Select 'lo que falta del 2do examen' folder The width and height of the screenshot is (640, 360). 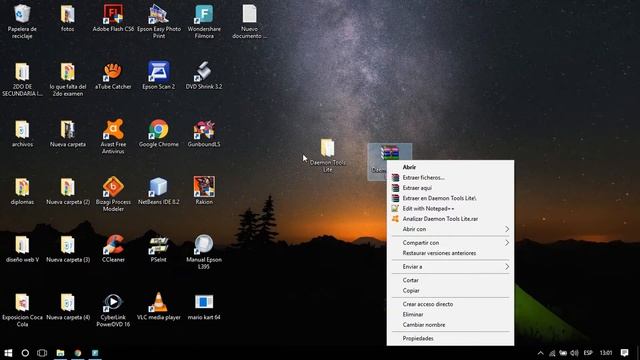[67, 79]
